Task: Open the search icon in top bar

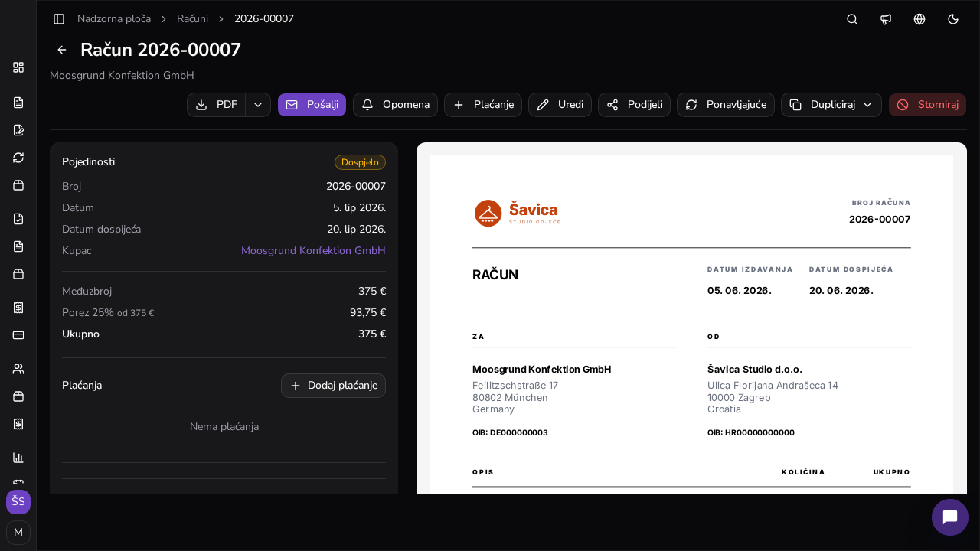Action: [x=852, y=18]
